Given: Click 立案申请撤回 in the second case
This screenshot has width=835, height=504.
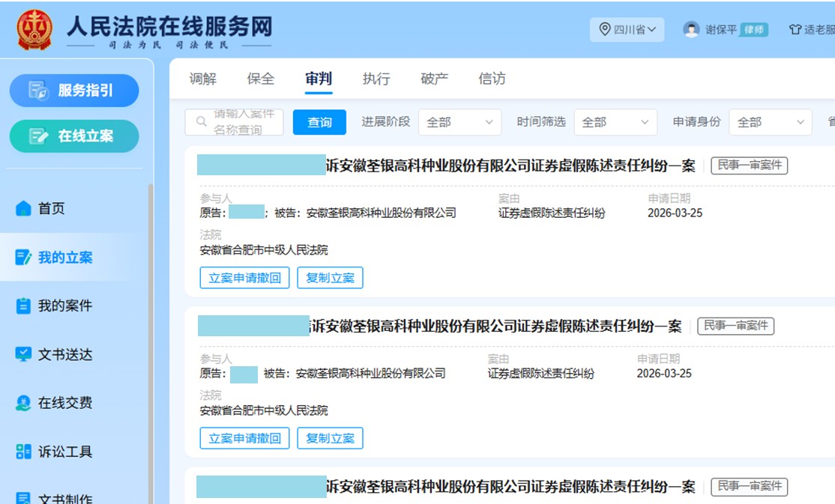Looking at the screenshot, I should coord(244,438).
